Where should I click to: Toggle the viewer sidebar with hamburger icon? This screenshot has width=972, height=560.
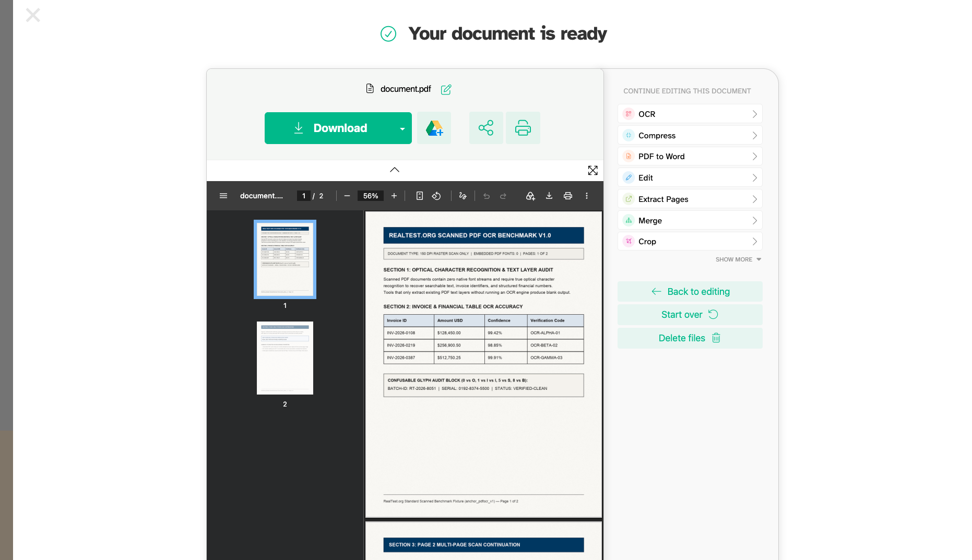pos(223,196)
